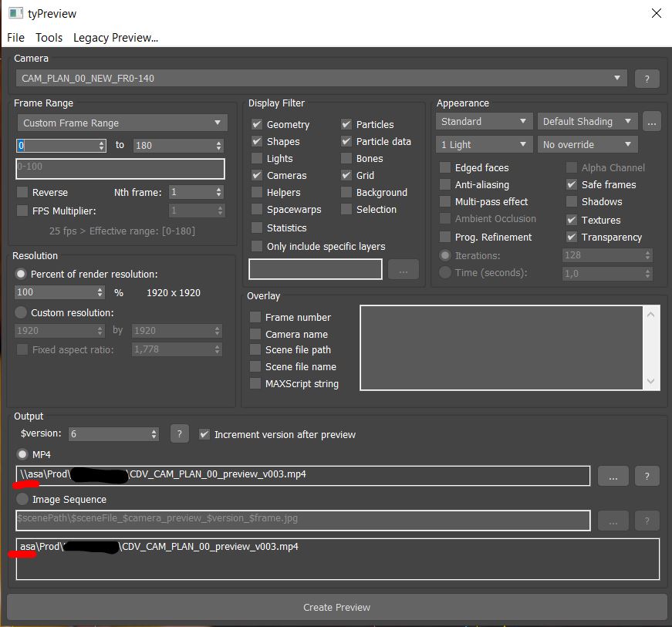
Task: Enable the Background display filter
Action: point(346,192)
